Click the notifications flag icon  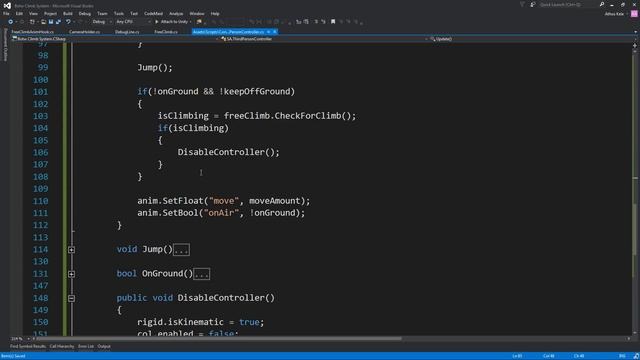pos(522,4)
